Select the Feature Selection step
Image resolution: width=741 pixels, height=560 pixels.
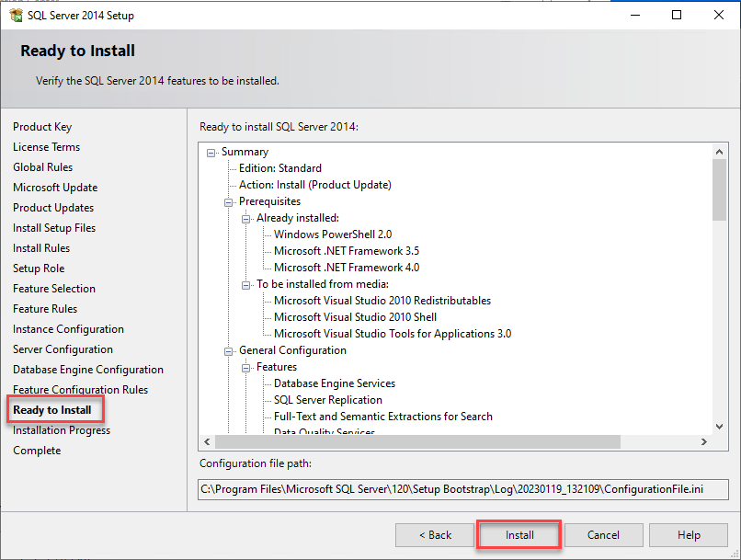[x=54, y=288]
